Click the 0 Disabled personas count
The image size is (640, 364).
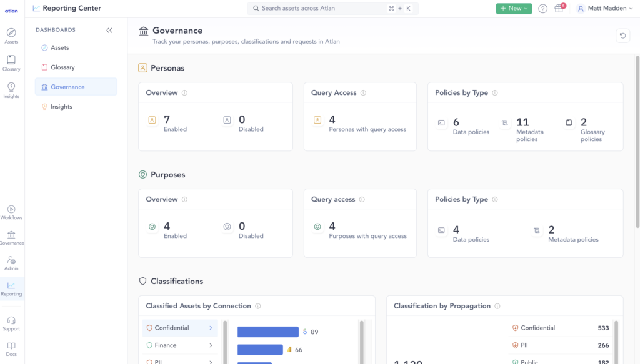point(244,124)
